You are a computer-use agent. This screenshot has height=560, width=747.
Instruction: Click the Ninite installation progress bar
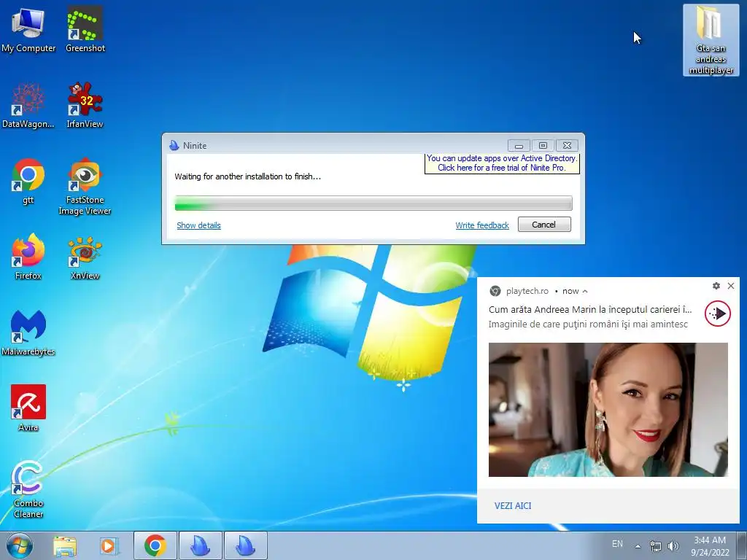373,203
